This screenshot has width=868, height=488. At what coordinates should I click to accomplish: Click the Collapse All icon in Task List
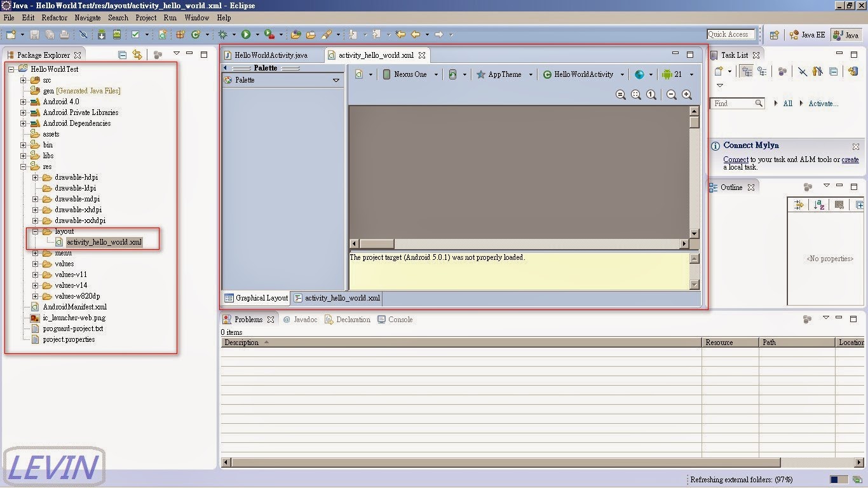tap(833, 72)
